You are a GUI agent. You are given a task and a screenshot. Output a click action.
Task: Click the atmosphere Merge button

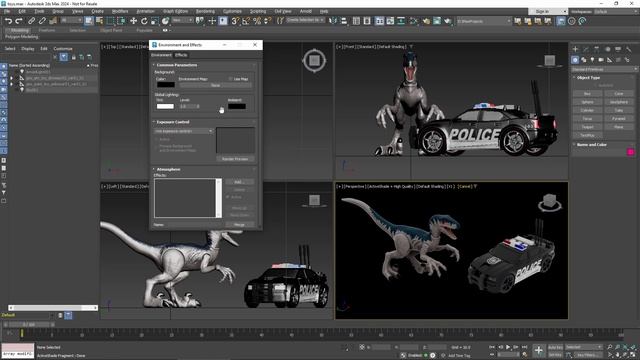239,224
